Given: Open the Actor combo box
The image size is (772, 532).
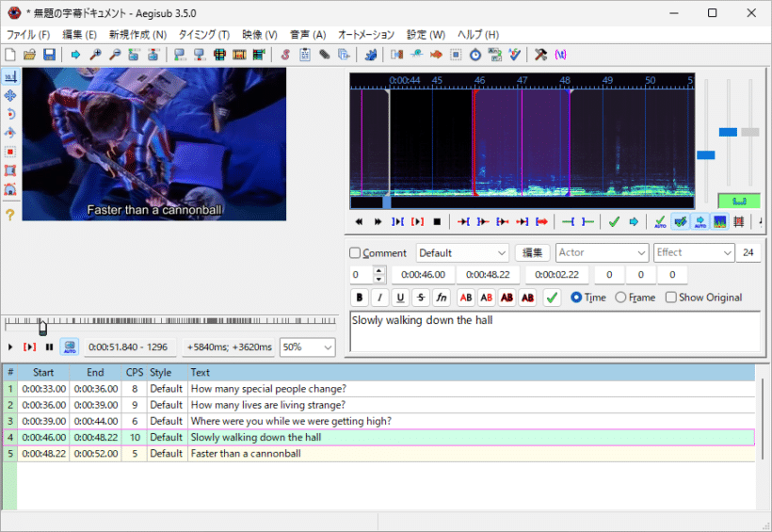Looking at the screenshot, I should (x=602, y=252).
